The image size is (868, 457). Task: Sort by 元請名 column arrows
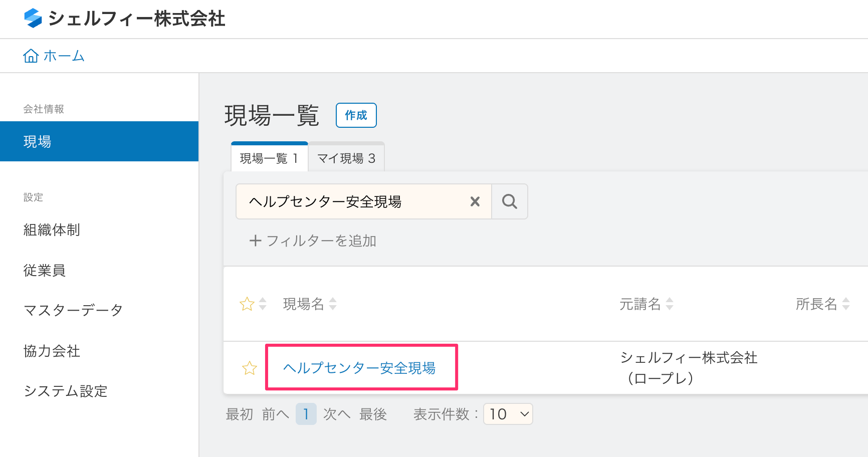[670, 304]
